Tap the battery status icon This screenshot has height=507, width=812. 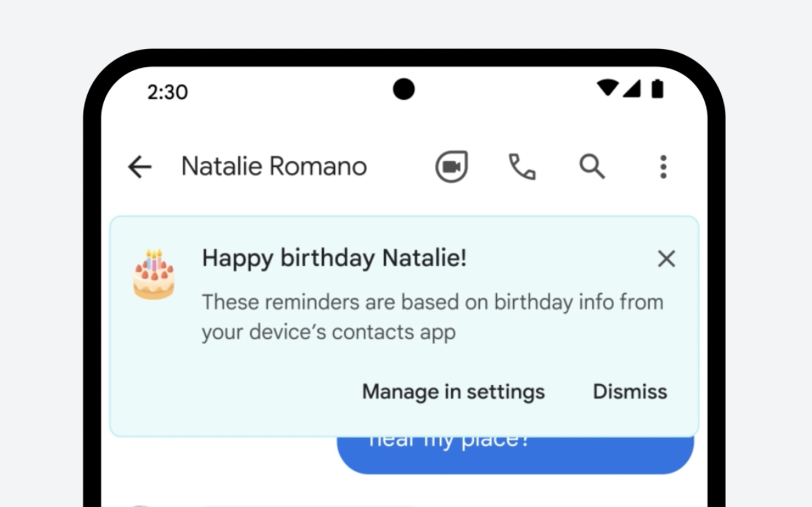(657, 89)
